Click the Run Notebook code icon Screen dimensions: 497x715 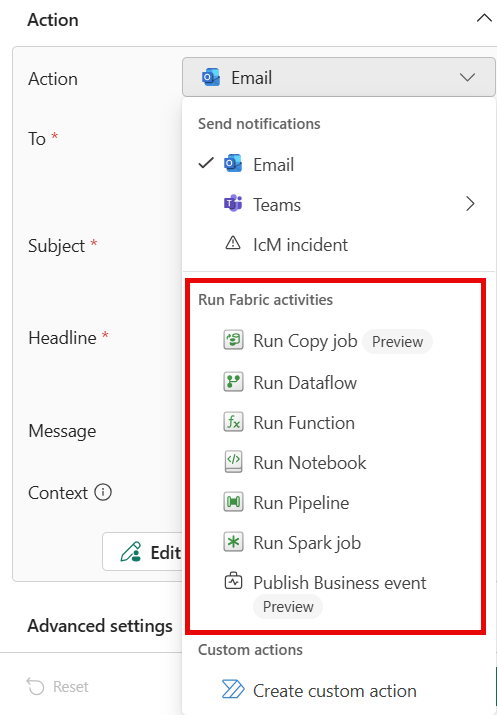coord(233,461)
